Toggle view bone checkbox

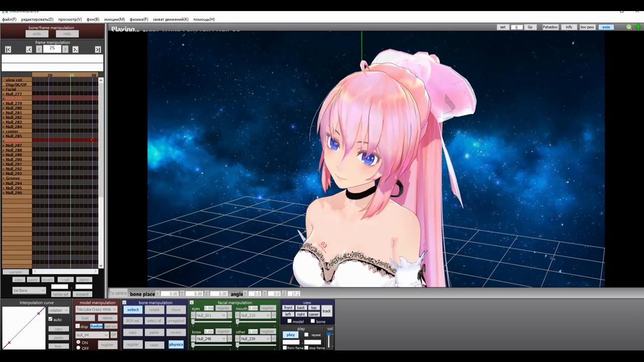tap(313, 321)
